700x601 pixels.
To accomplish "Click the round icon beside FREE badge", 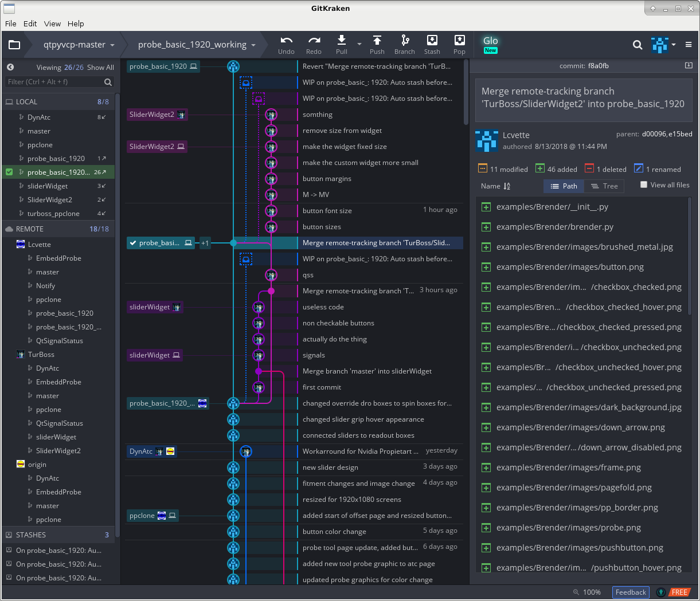I will pos(661,592).
